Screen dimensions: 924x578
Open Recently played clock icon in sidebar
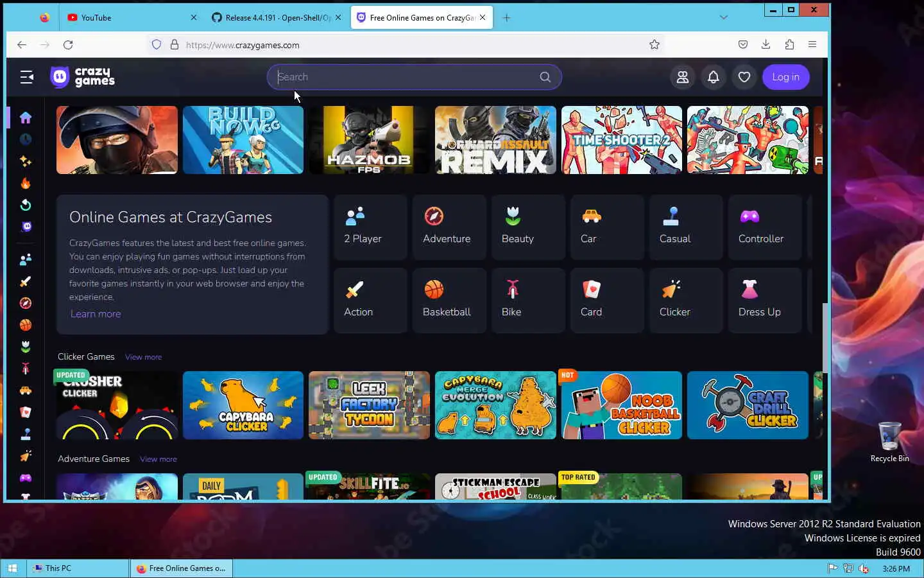pos(26,139)
